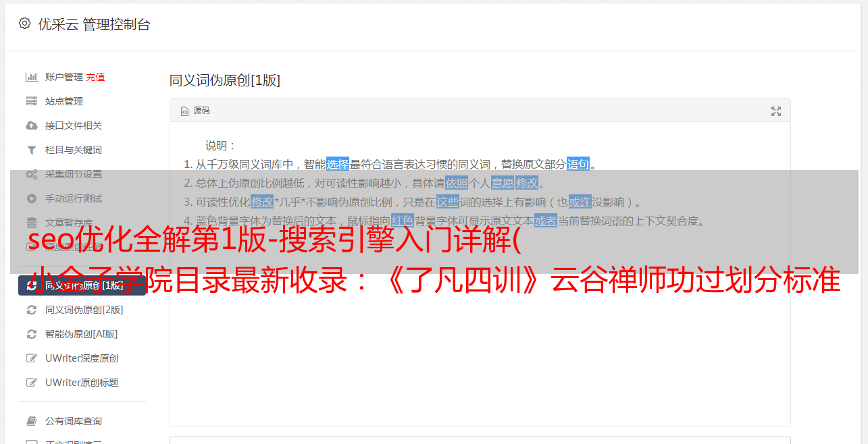Click the book icon beside 公有词库查询
The image size is (868, 444).
[x=31, y=421]
